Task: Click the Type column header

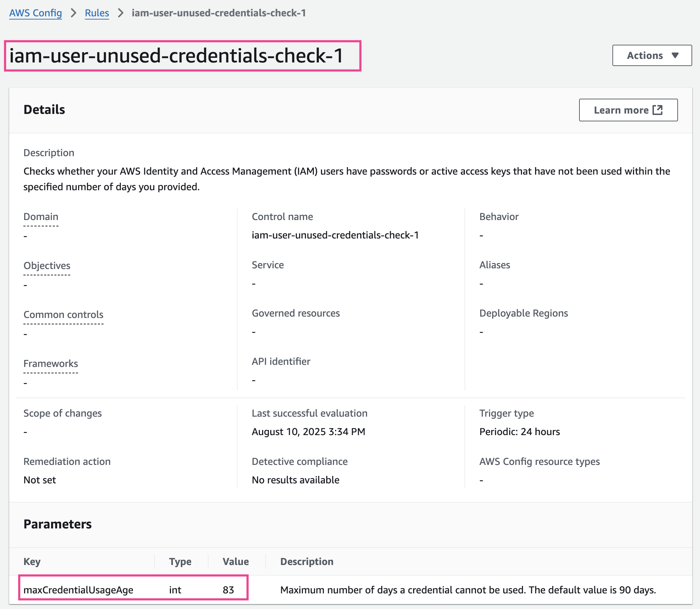Action: pyautogui.click(x=180, y=561)
